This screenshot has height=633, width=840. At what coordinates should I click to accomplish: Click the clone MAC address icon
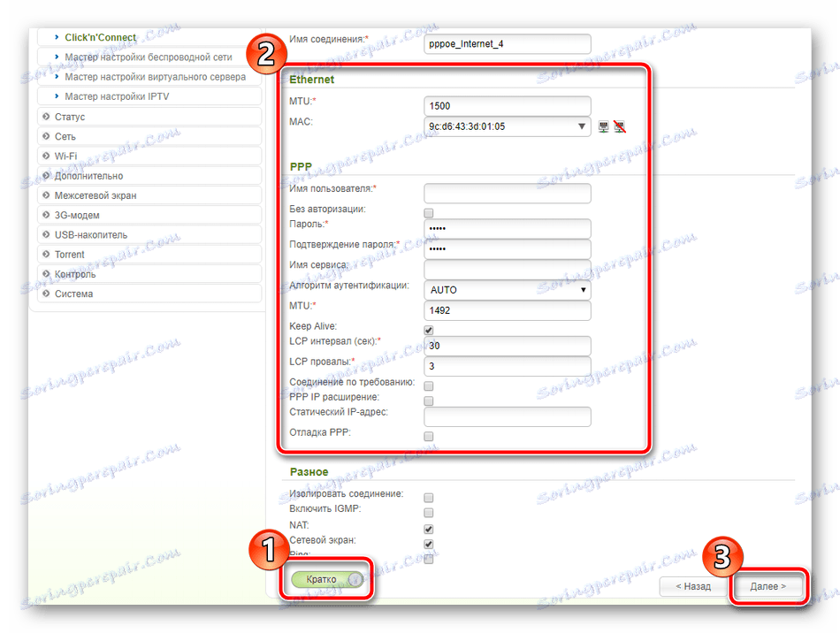point(603,127)
